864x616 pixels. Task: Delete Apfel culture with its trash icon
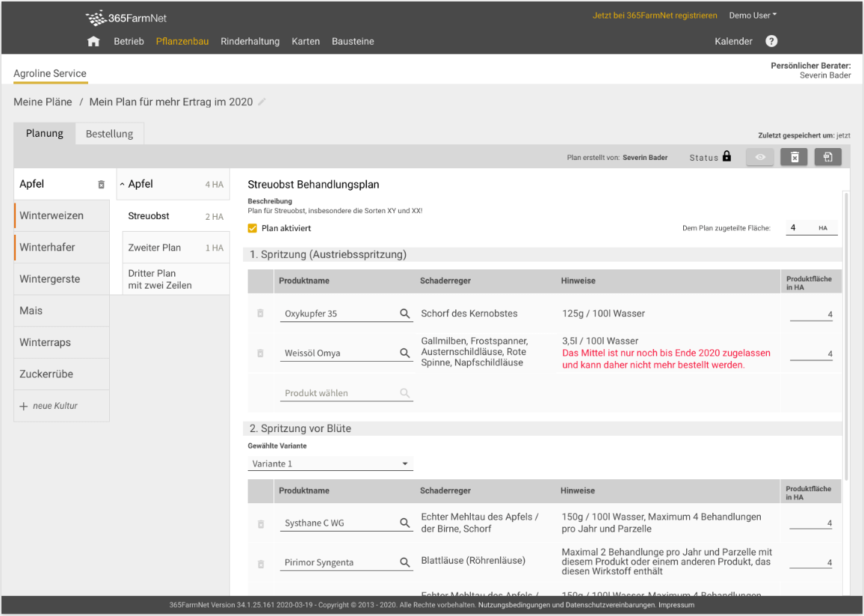pyautogui.click(x=102, y=185)
